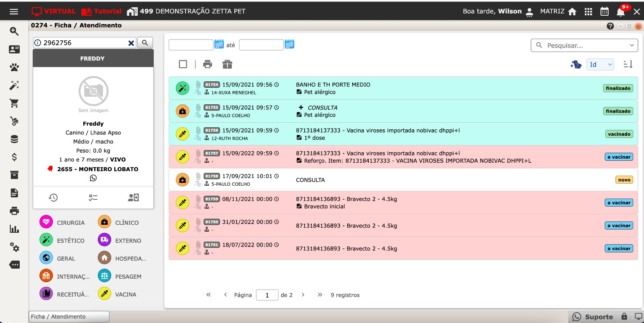The image size is (644, 323).
Task: Open the Id sort dropdown
Action: coord(600,64)
